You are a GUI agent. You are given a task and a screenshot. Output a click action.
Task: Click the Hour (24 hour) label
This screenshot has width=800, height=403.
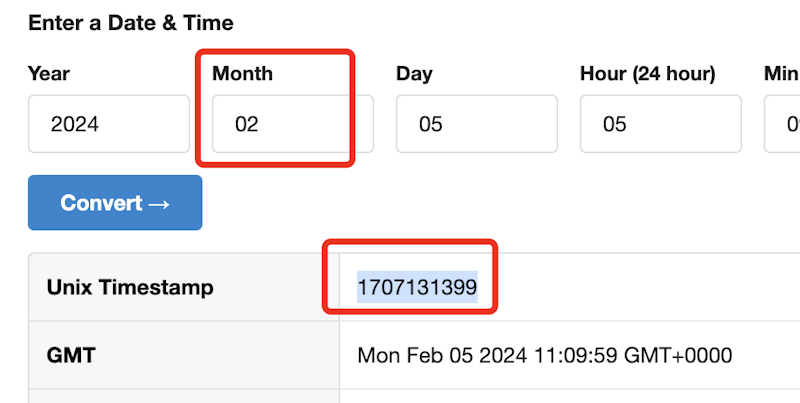pos(647,74)
